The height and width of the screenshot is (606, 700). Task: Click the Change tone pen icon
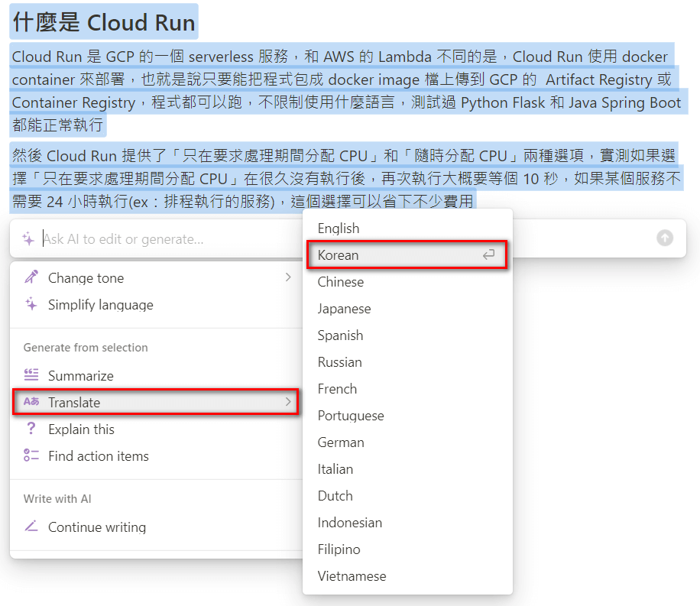[x=33, y=277]
